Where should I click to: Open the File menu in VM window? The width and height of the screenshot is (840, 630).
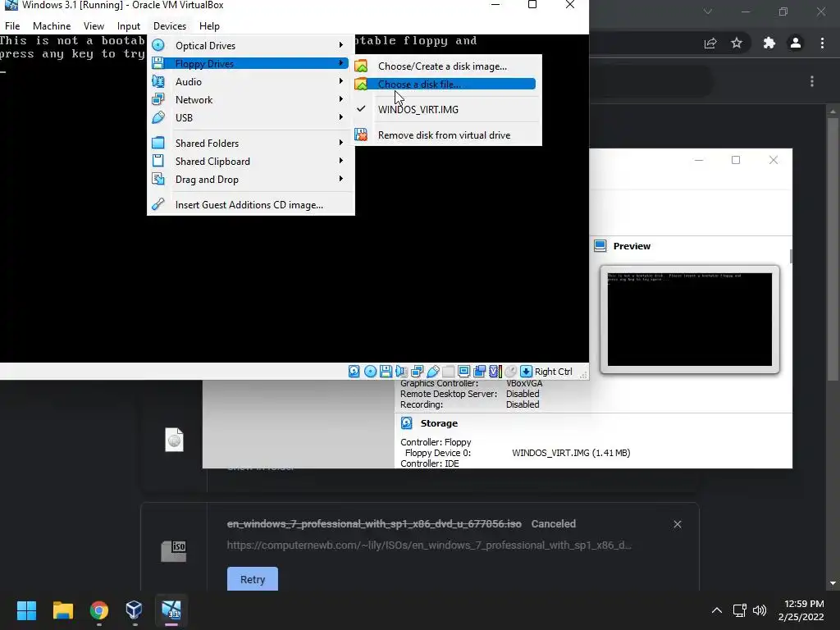pyautogui.click(x=12, y=25)
